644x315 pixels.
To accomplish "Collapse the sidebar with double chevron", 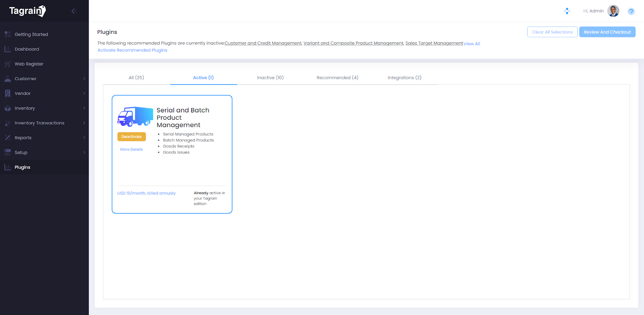I will click(x=74, y=11).
